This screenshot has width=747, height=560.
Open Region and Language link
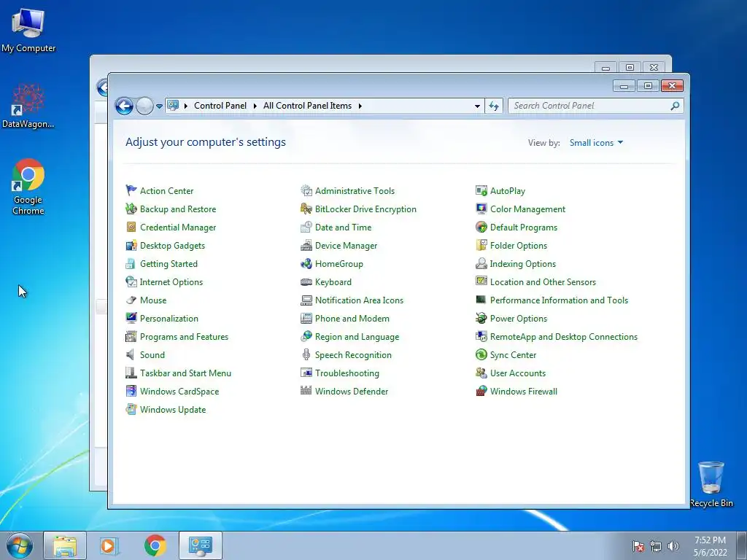click(357, 337)
